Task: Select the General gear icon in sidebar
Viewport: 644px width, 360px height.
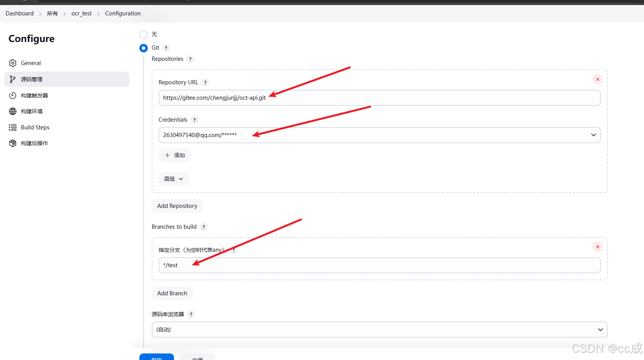Action: click(x=13, y=63)
